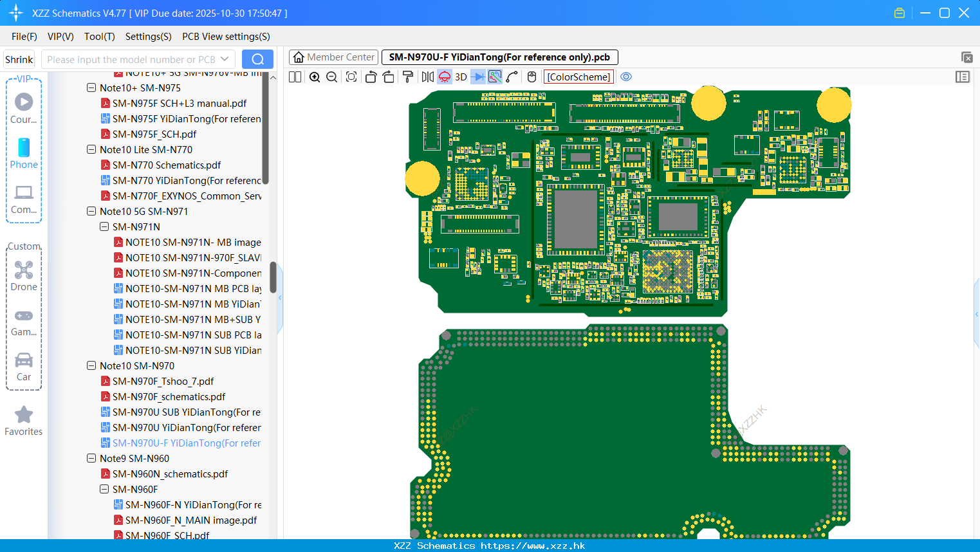Select the curve connection tool
The width and height of the screenshot is (980, 552).
512,77
